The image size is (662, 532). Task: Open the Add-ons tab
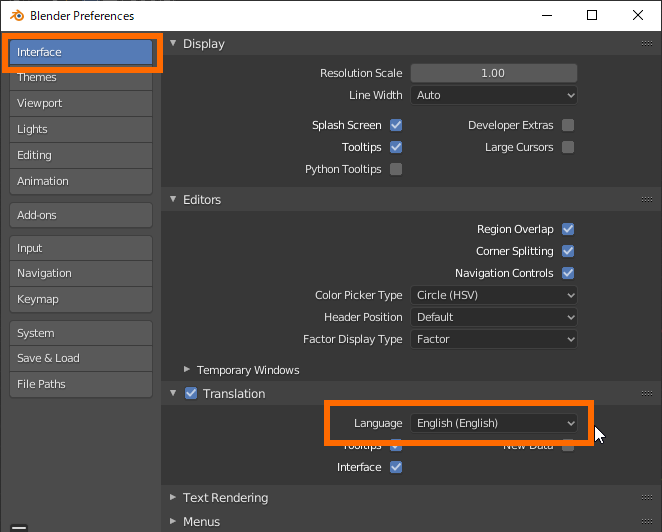click(x=81, y=215)
